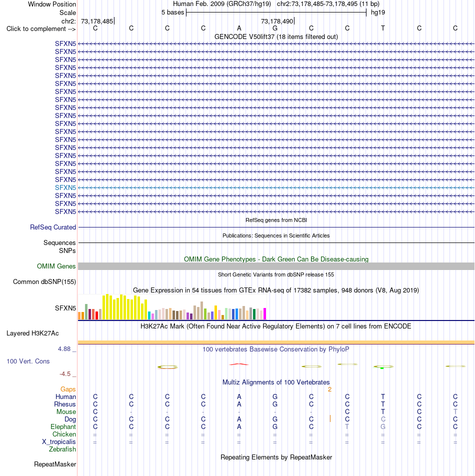
Task: Open 'Publications: Sequences in Scientific Articles' title
Action: [x=276, y=235]
